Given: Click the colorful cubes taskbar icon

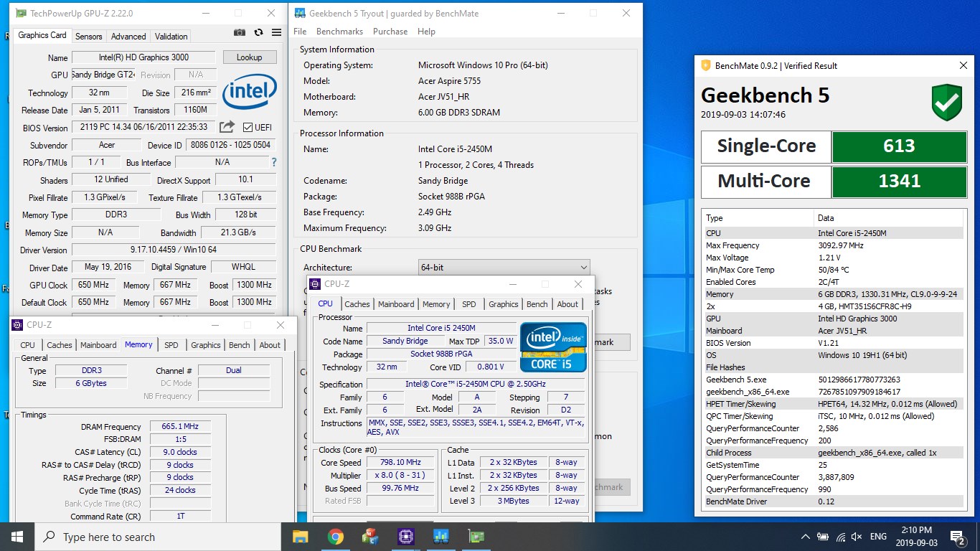Looking at the screenshot, I should pyautogui.click(x=370, y=537).
